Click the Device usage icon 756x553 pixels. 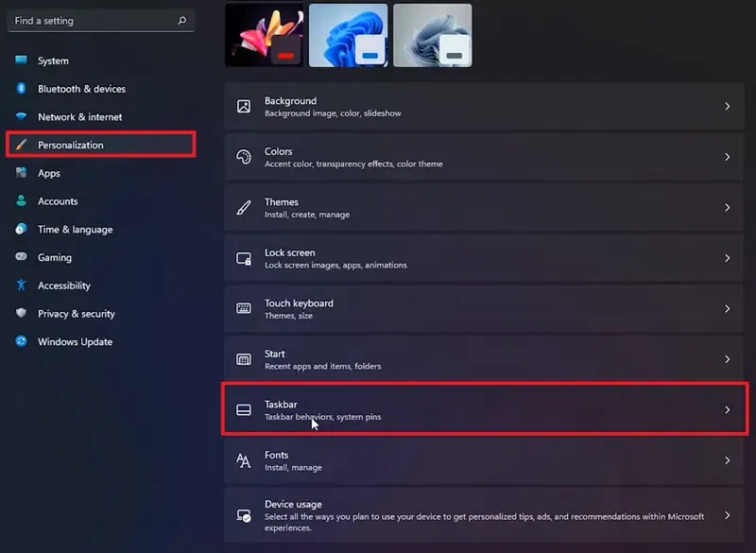[244, 515]
